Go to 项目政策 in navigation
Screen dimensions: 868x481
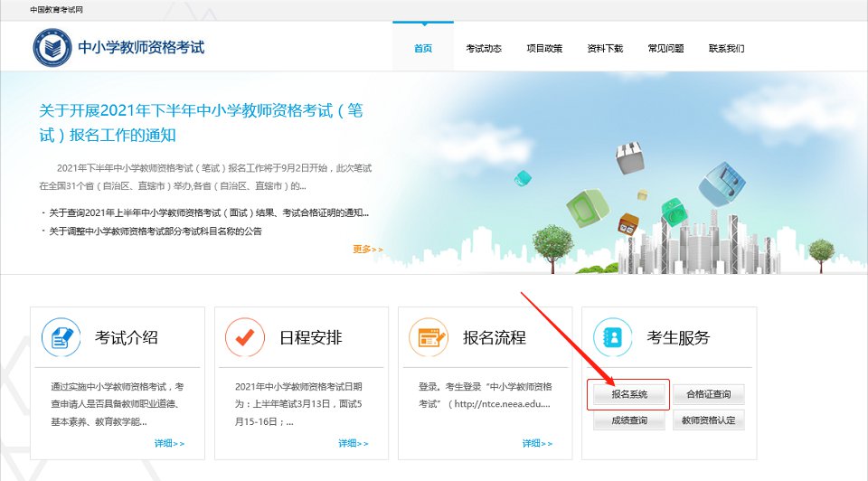coord(544,48)
